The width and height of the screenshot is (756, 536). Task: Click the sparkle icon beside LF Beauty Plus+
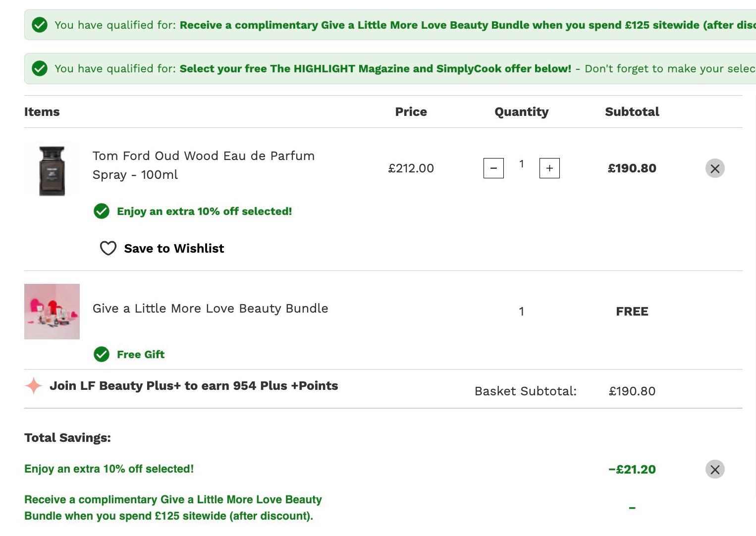tap(34, 385)
